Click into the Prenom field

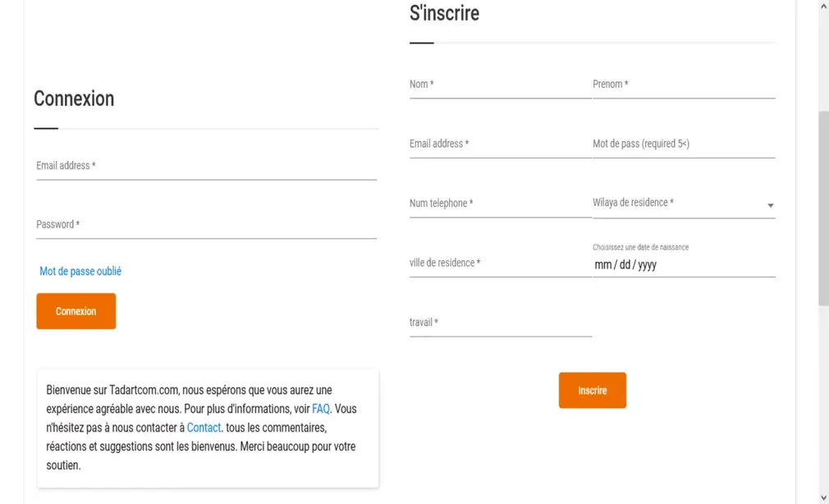point(683,85)
